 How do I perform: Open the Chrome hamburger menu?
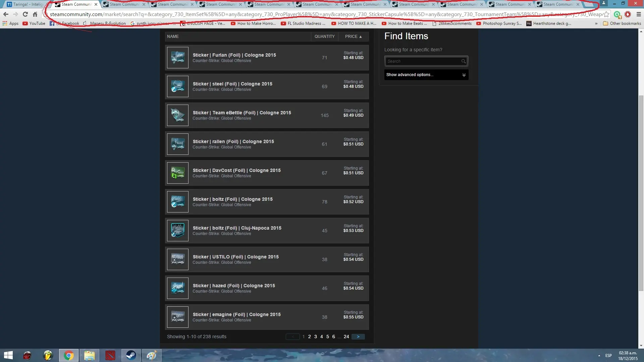(x=639, y=14)
